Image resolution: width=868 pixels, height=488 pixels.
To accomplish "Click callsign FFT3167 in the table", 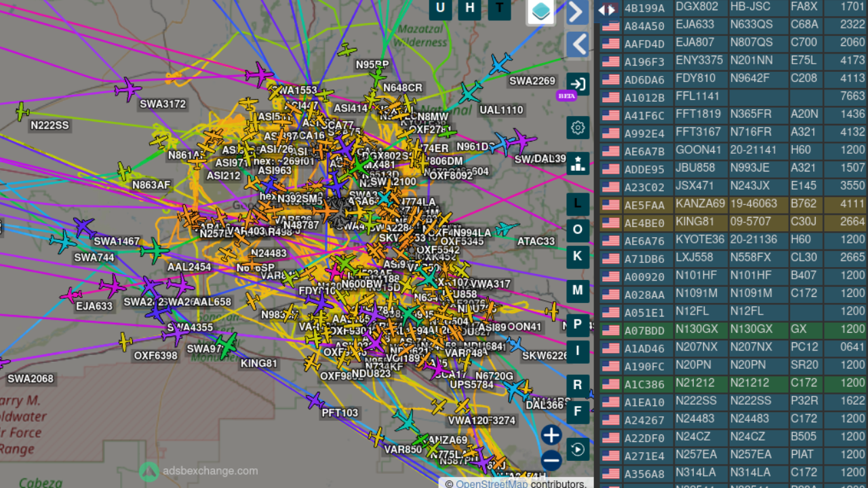I will click(x=698, y=132).
